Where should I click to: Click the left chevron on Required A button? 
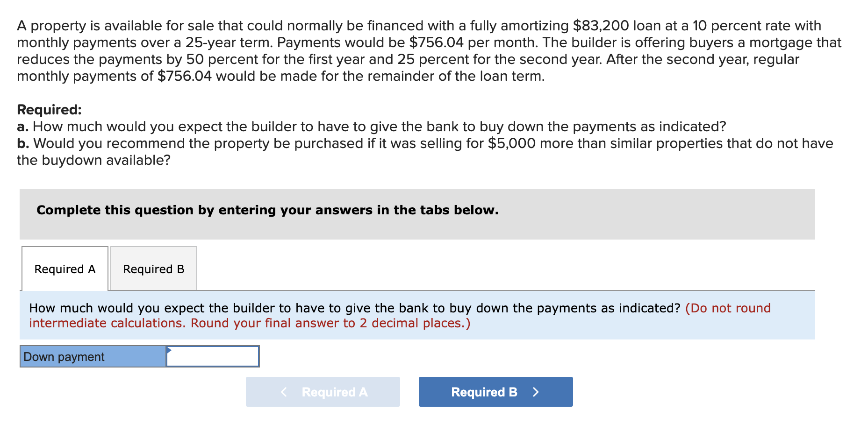pyautogui.click(x=284, y=392)
